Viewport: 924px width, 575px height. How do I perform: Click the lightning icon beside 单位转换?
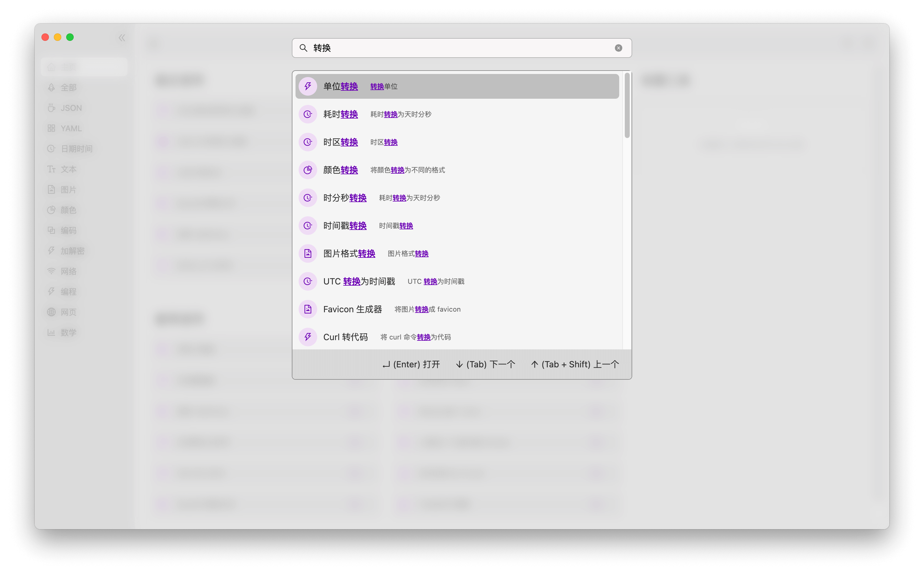click(x=308, y=86)
